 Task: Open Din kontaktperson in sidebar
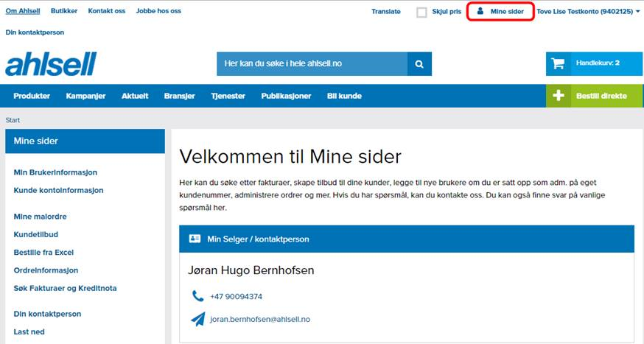[47, 314]
